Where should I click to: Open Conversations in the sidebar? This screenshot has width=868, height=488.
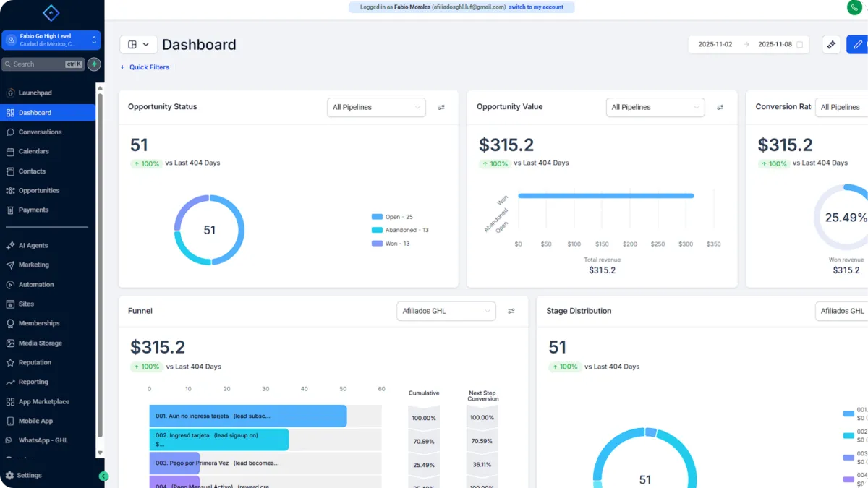(40, 132)
